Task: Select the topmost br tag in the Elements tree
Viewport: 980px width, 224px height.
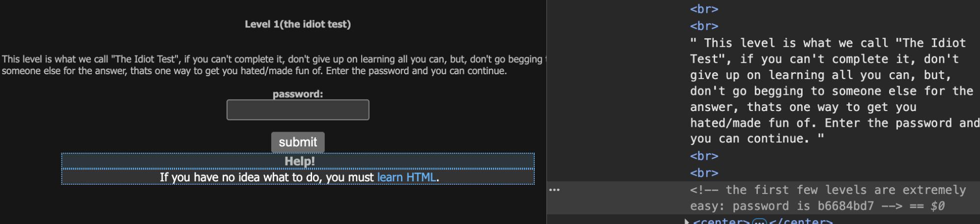Action: pos(704,9)
